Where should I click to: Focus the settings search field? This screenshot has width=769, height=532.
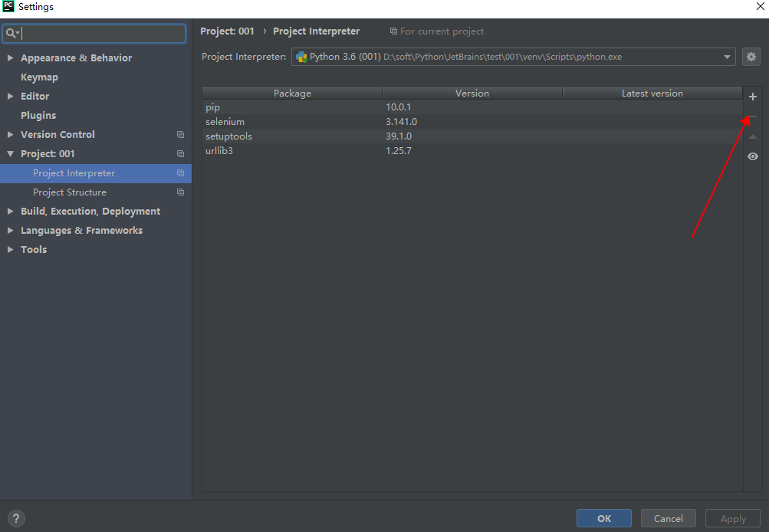click(x=94, y=33)
